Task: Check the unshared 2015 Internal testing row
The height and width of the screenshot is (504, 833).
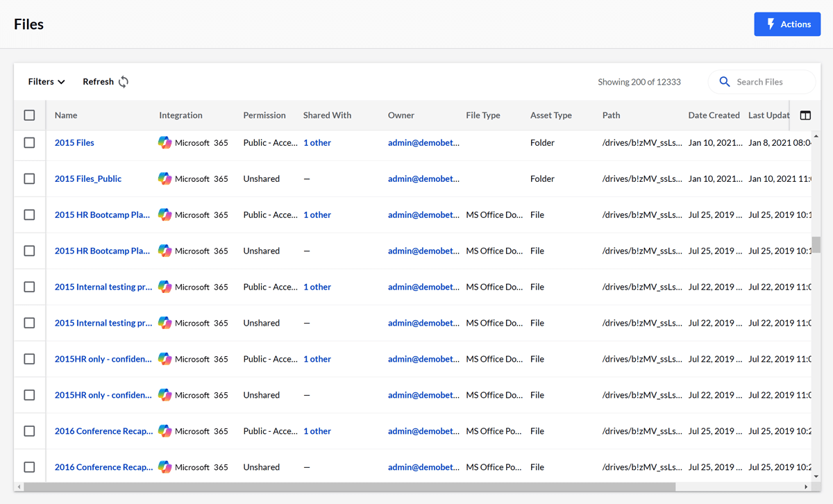Action: [x=29, y=323]
